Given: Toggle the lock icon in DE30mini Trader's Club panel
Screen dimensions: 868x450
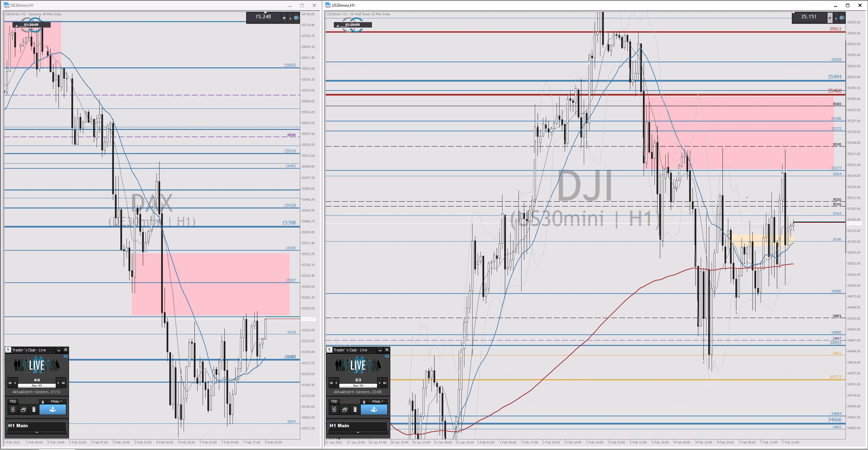Looking at the screenshot, I should pos(43,402).
